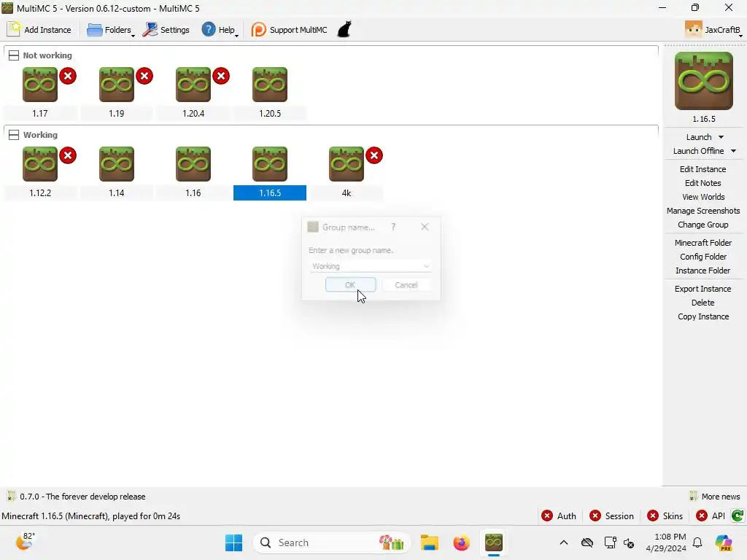Viewport: 747px width, 560px height.
Task: Click the Skins status indicator
Action: 665,516
